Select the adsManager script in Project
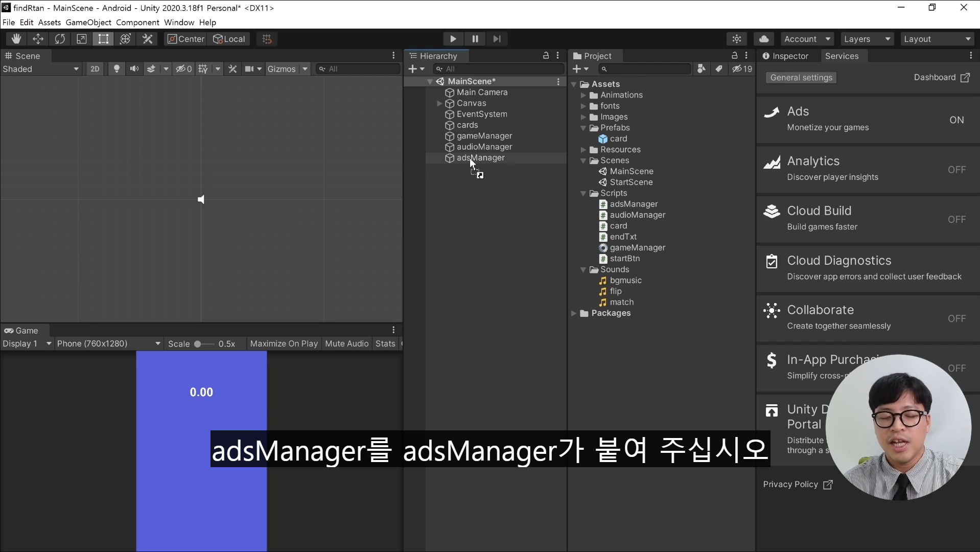The height and width of the screenshot is (552, 980). (x=634, y=204)
